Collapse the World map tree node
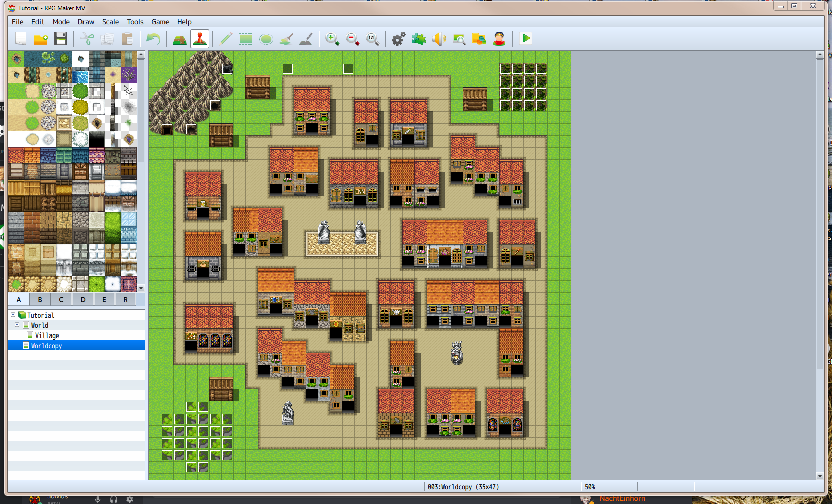 (17, 325)
